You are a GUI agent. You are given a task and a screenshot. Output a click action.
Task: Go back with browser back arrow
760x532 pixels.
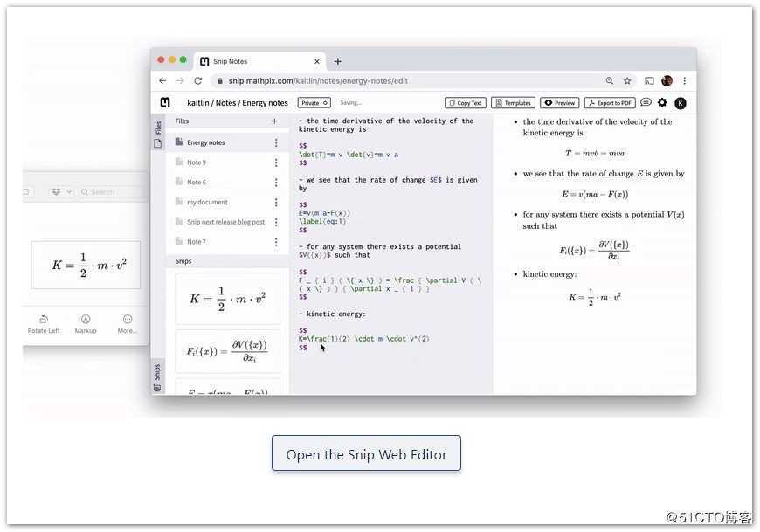162,81
